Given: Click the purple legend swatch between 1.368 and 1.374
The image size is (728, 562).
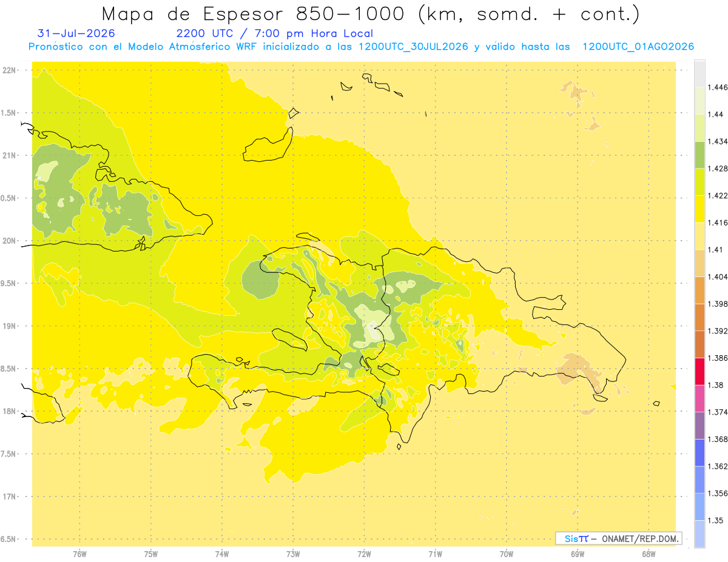Looking at the screenshot, I should (699, 426).
